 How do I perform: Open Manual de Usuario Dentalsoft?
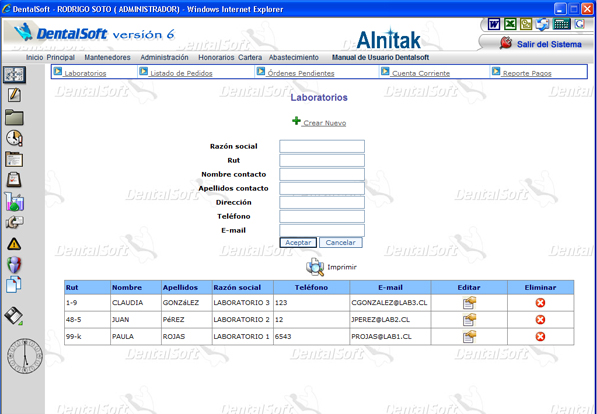[x=380, y=58]
